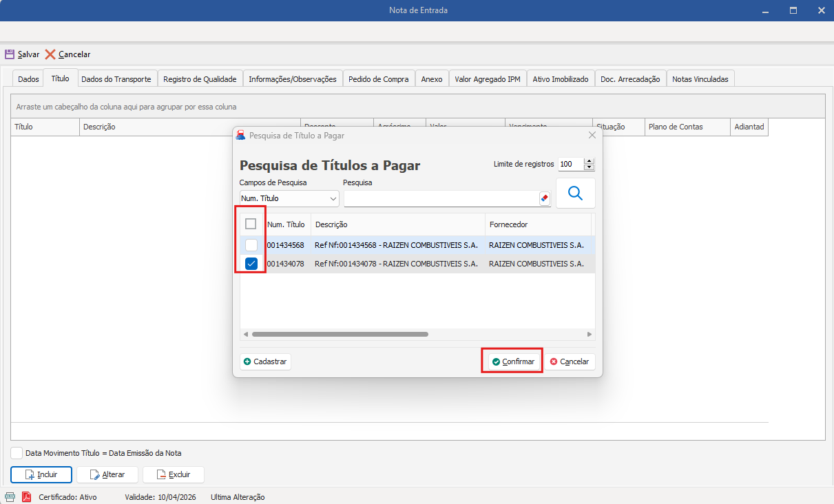Click the horizontal scrollbar in results grid
Viewport: 834px width, 504px height.
point(340,335)
